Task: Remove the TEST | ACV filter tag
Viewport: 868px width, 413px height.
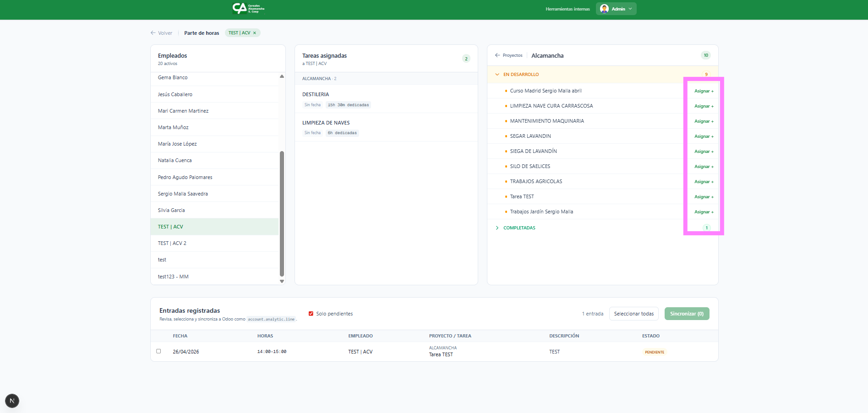Action: pyautogui.click(x=255, y=33)
